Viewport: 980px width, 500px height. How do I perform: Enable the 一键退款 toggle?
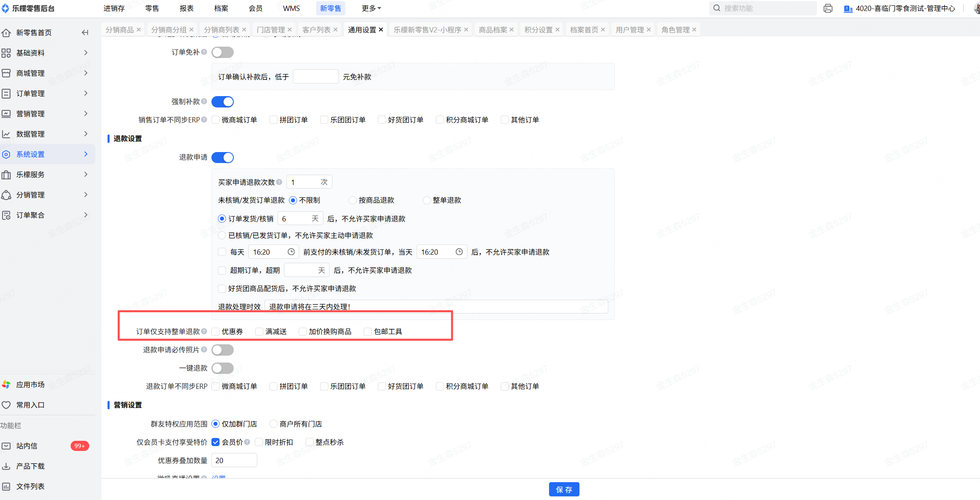click(x=222, y=368)
